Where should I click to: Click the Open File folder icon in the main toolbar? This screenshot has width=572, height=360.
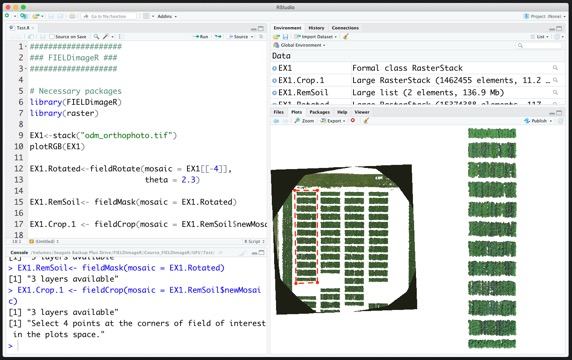(35, 16)
